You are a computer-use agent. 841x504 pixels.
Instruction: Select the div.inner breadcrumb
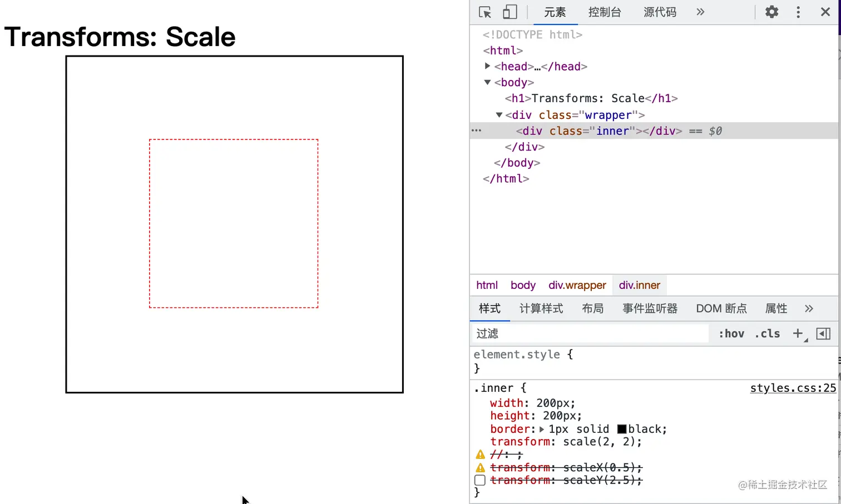click(640, 285)
